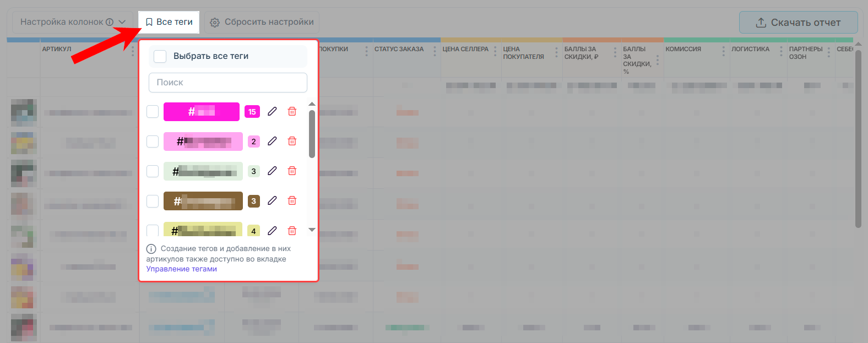868x343 pixels.
Task: Click the tag list scroll down arrow
Action: [312, 230]
